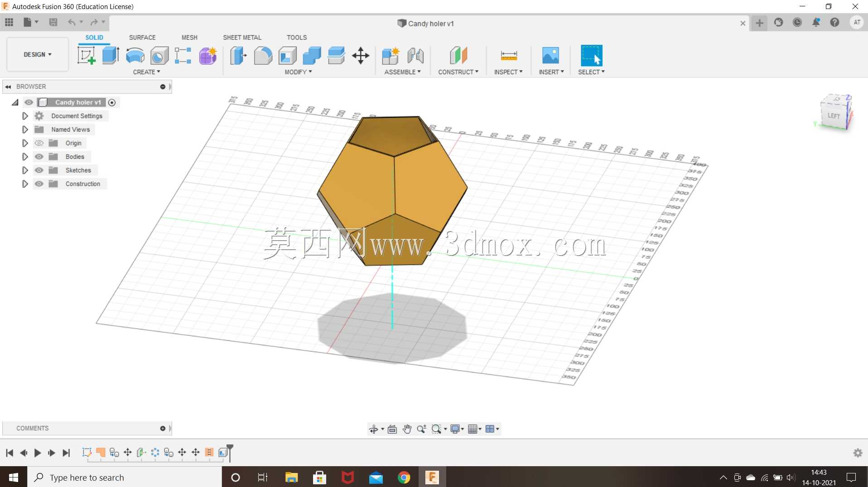Switch to the MESH tab
This screenshot has height=487, width=868.
(x=189, y=38)
